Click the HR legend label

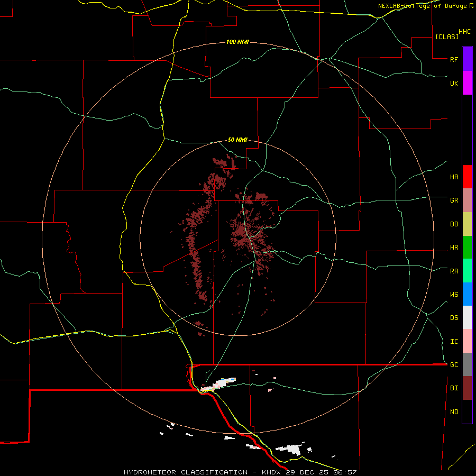tap(454, 248)
